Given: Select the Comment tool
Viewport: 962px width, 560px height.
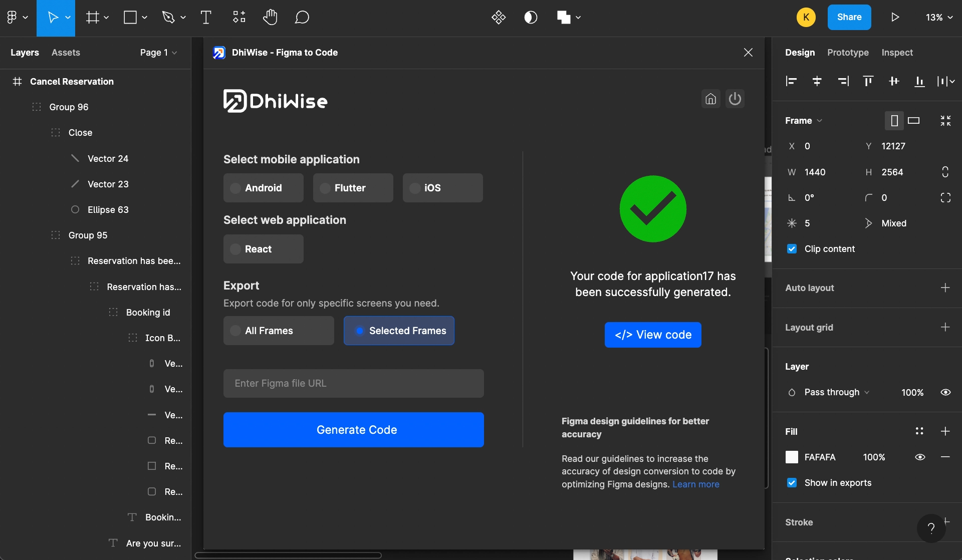Looking at the screenshot, I should pos(302,18).
